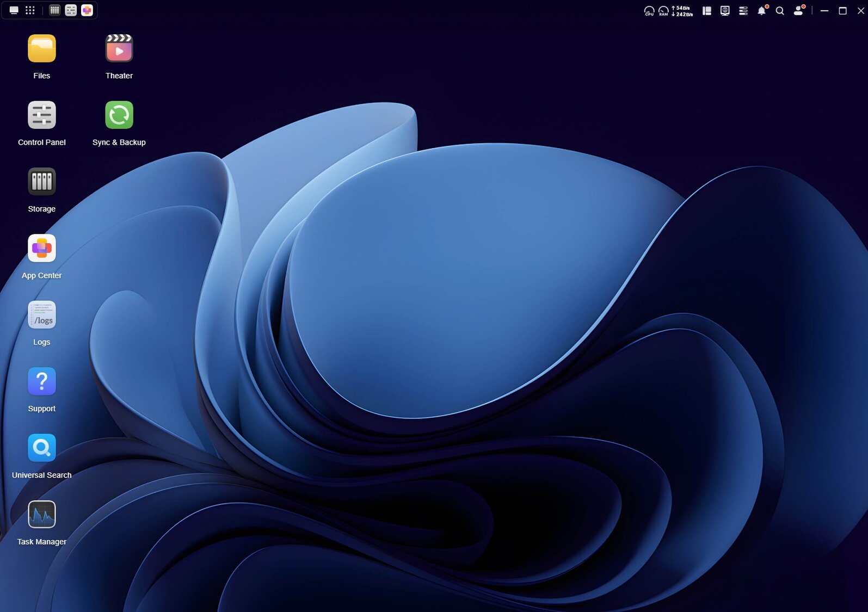Open the Storage desktop icon
The height and width of the screenshot is (612, 868).
[x=41, y=182]
